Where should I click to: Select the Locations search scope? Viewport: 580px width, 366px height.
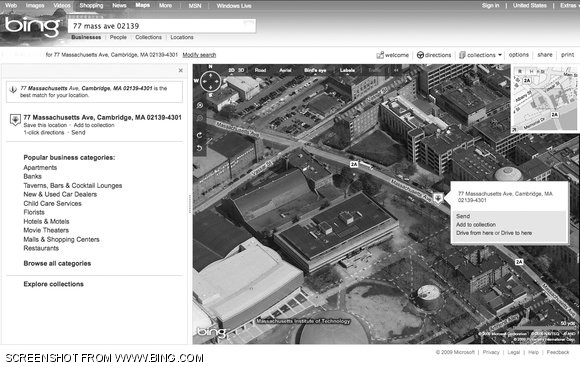coord(182,37)
